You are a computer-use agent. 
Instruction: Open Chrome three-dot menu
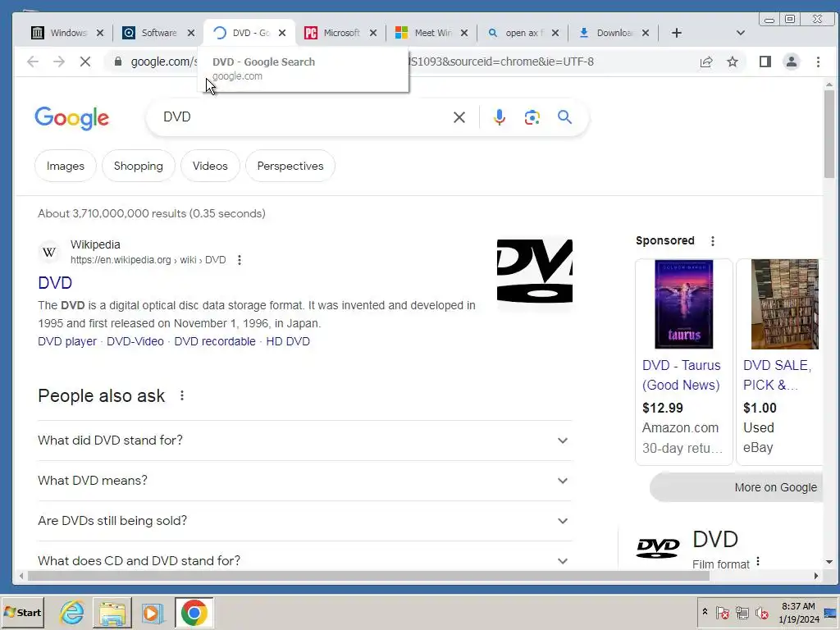tap(818, 62)
